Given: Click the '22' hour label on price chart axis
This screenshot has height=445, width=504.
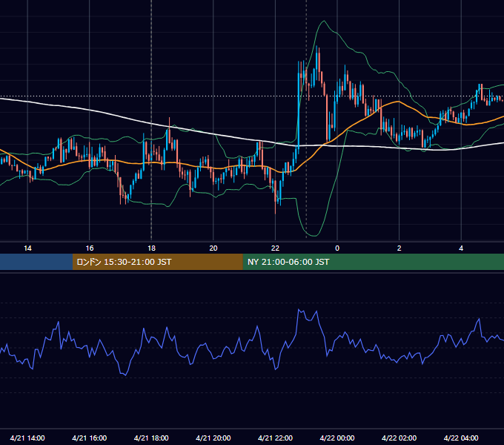Looking at the screenshot, I should (x=275, y=248).
